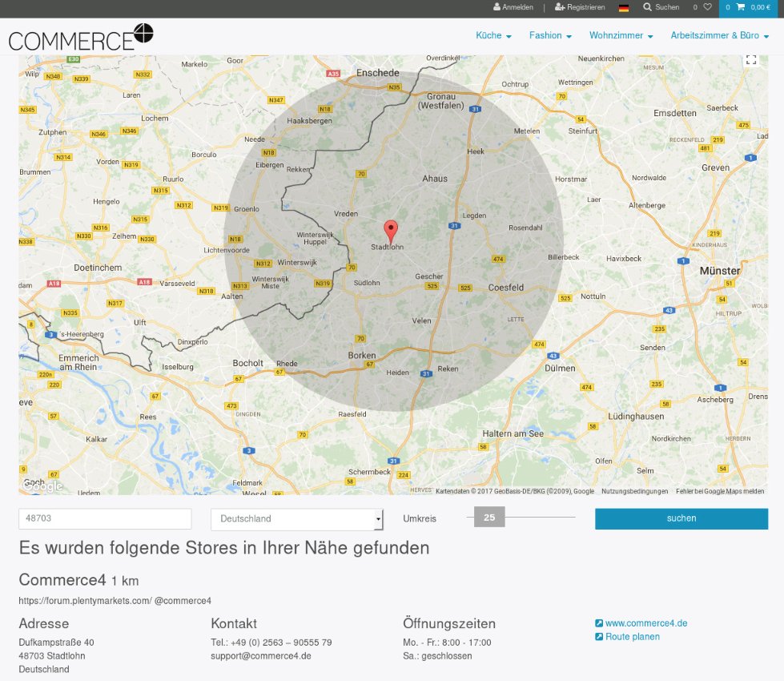Click the Münster label on map

click(719, 271)
